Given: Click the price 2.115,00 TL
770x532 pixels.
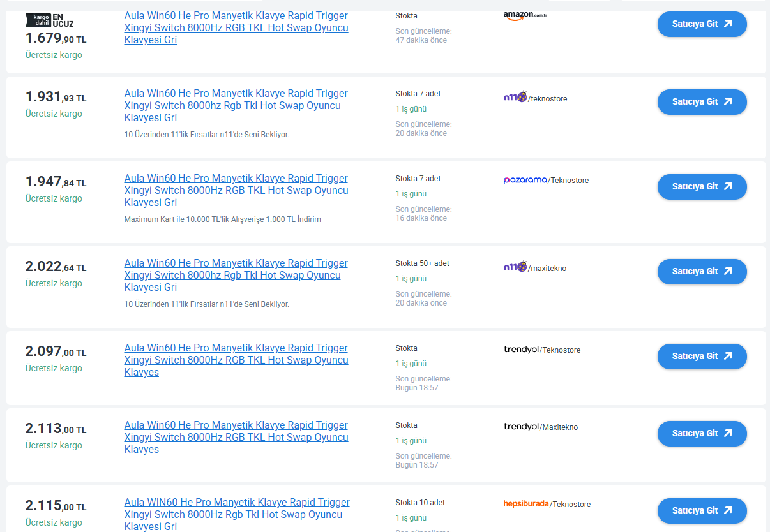Looking at the screenshot, I should 56,506.
